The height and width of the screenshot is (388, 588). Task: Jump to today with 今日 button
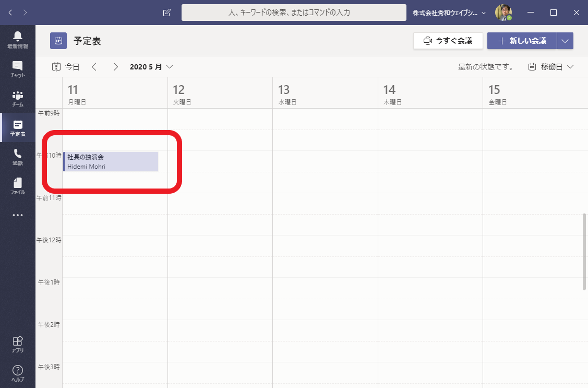66,67
